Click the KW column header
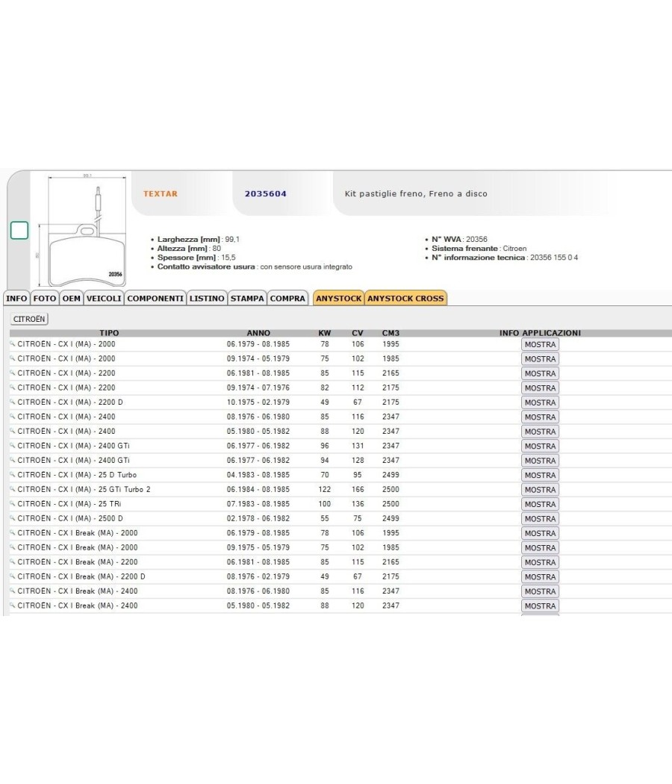 coord(325,332)
